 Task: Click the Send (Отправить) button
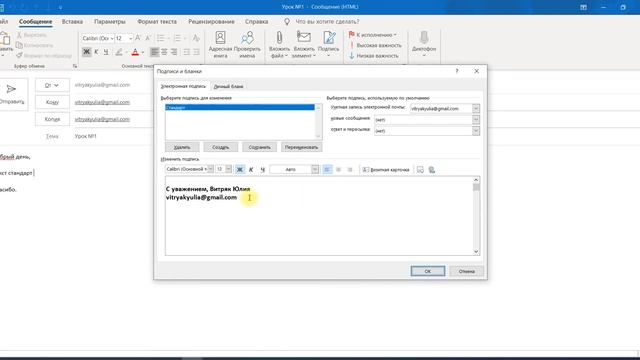click(11, 94)
